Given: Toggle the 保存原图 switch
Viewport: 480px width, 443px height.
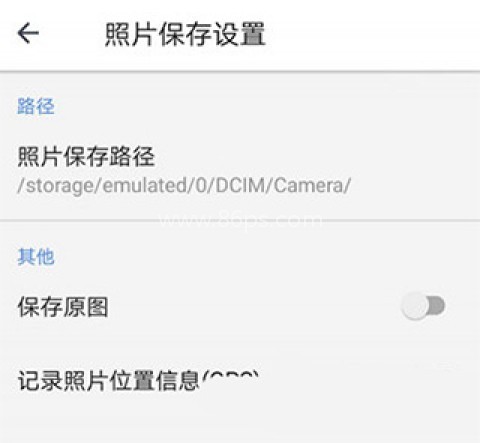Looking at the screenshot, I should [x=423, y=306].
